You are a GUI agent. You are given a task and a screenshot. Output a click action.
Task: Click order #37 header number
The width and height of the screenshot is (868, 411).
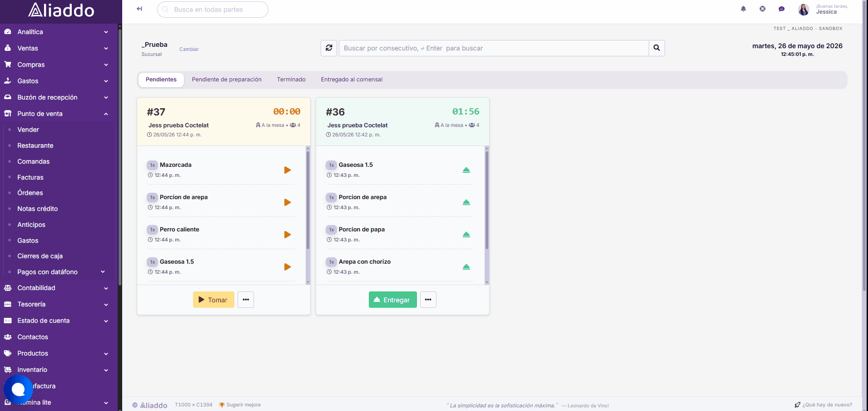point(156,112)
